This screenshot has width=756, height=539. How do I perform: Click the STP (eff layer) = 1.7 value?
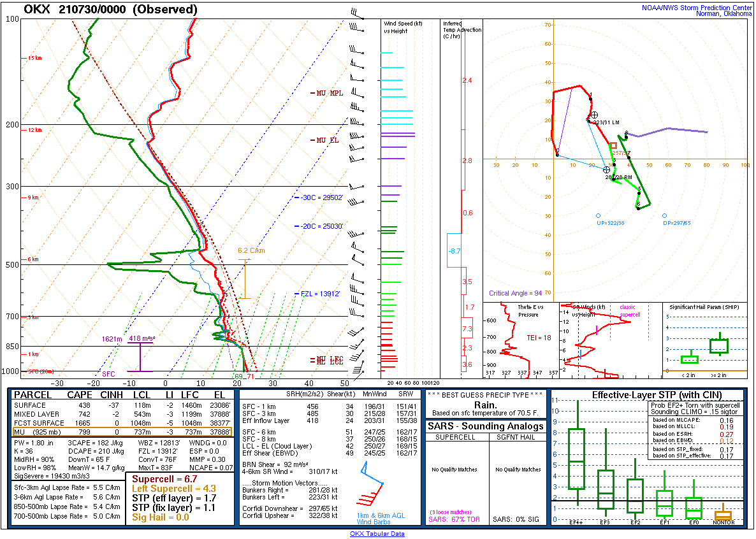pyautogui.click(x=174, y=498)
